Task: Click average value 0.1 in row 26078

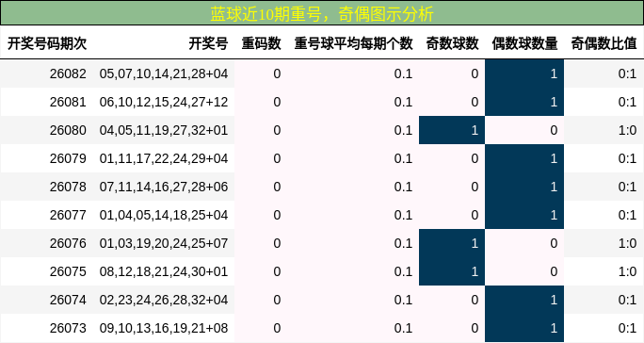Action: tap(403, 187)
